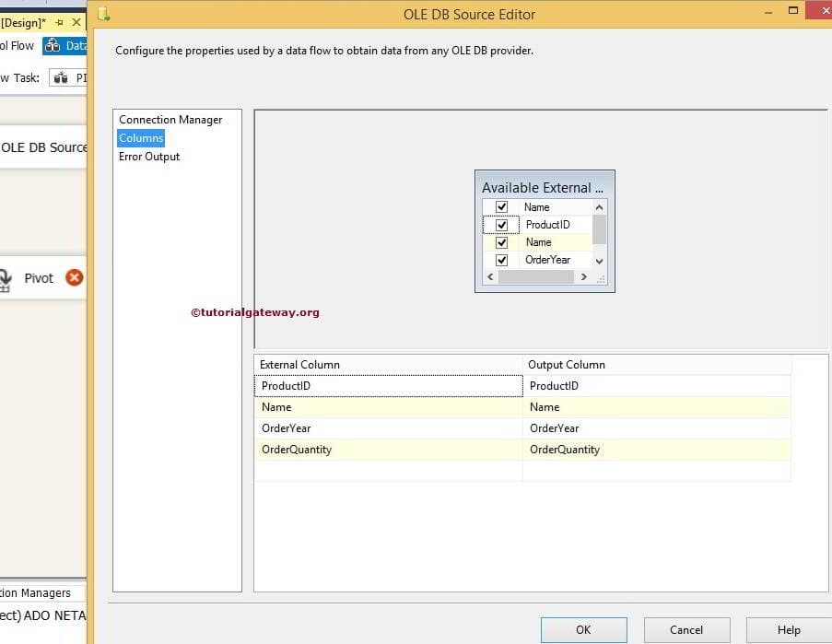Expand the right arrow of the horizontal scroller
Viewport: 832px width, 644px height.
pyautogui.click(x=583, y=276)
